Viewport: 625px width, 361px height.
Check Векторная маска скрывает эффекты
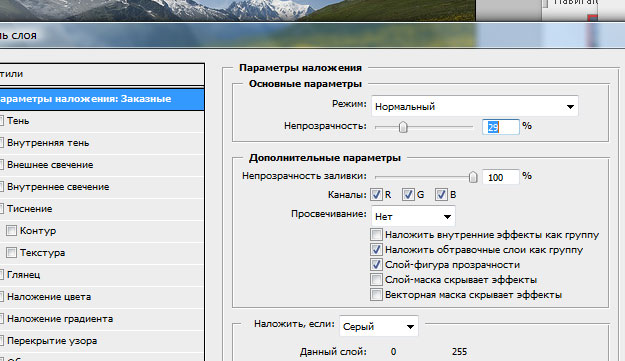click(376, 295)
